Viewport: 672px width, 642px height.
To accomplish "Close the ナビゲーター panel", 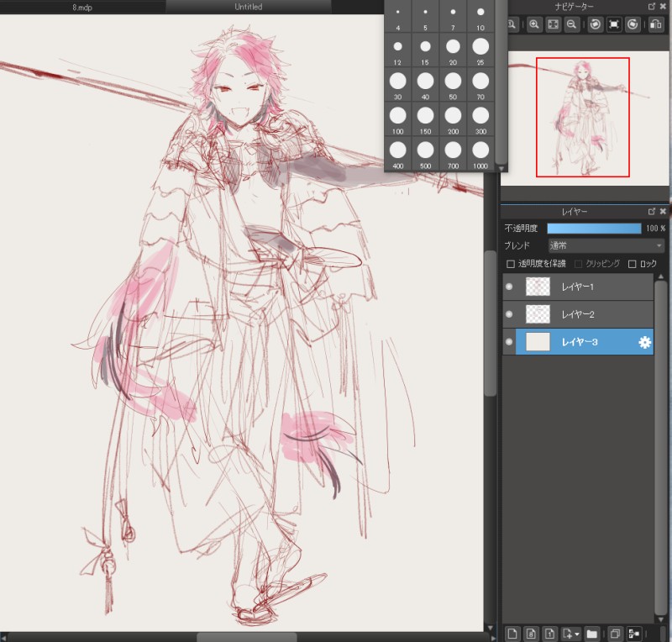I will coord(664,7).
